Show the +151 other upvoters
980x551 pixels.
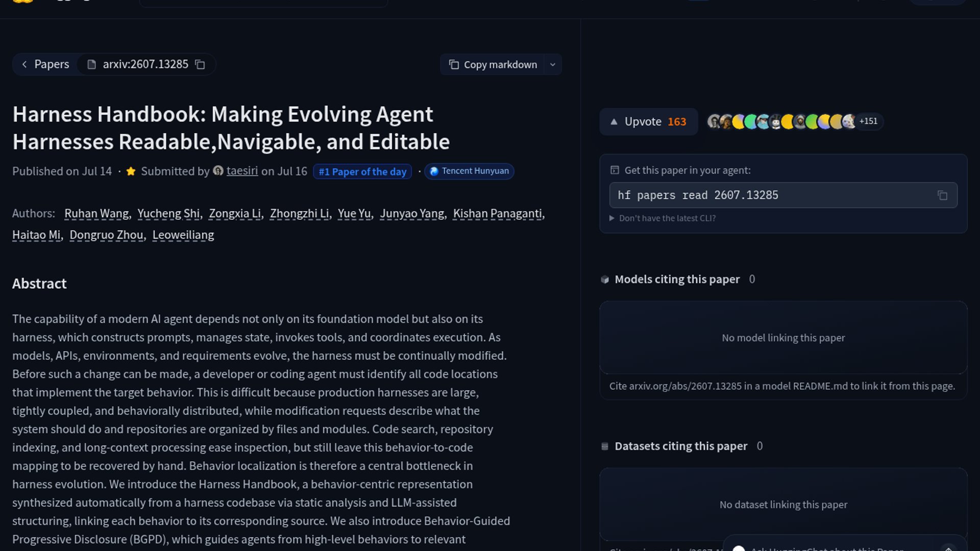click(x=868, y=121)
